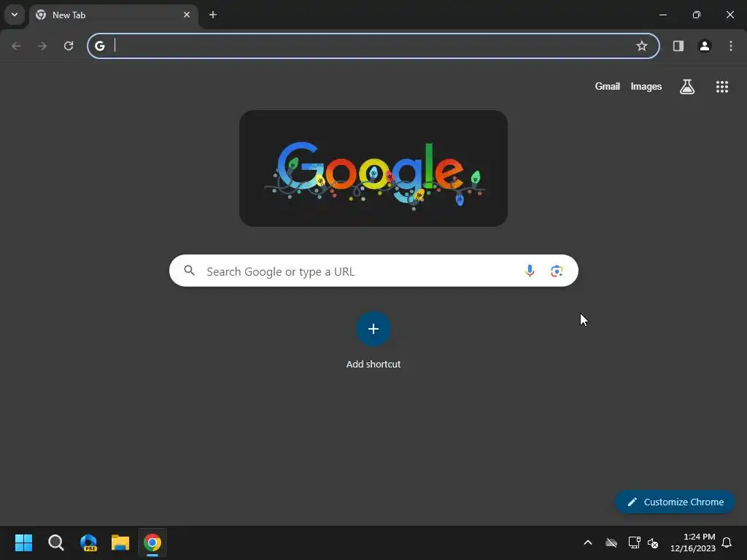This screenshot has width=747, height=560.
Task: Click the muted volume tray icon
Action: click(653, 542)
